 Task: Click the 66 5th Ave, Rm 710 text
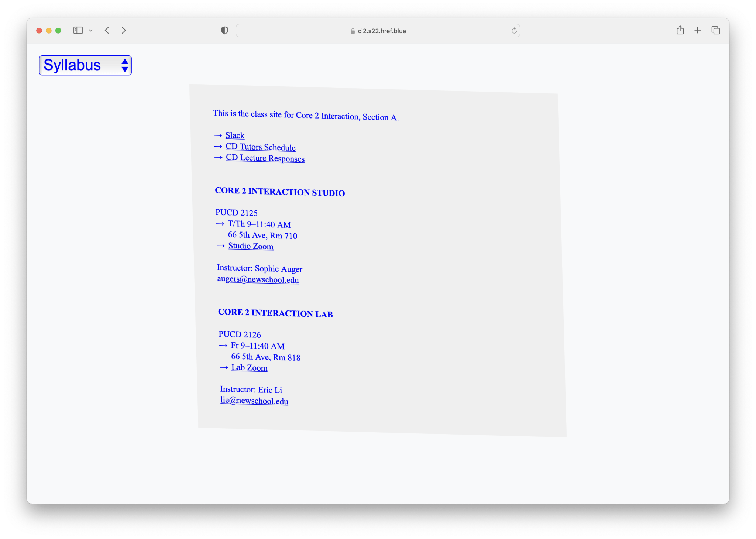262,235
